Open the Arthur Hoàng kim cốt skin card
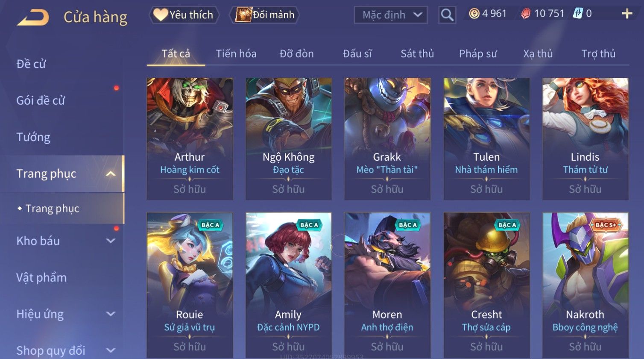This screenshot has height=359, width=644. tap(190, 139)
